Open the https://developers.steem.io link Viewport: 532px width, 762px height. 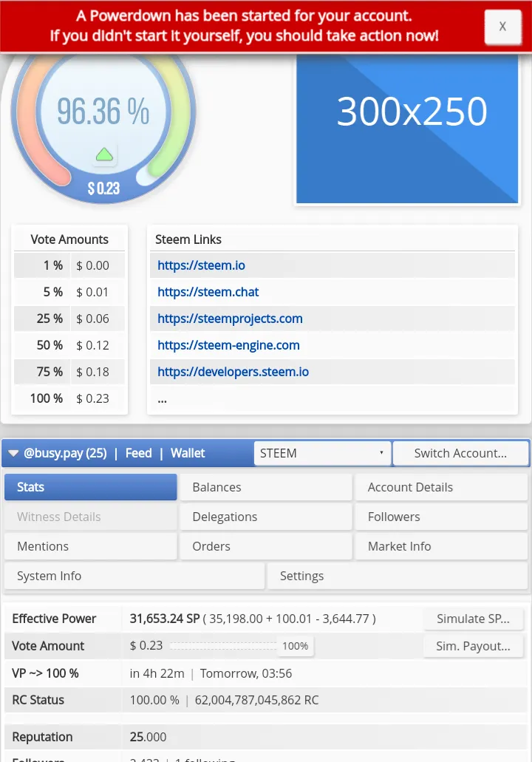[x=233, y=373]
